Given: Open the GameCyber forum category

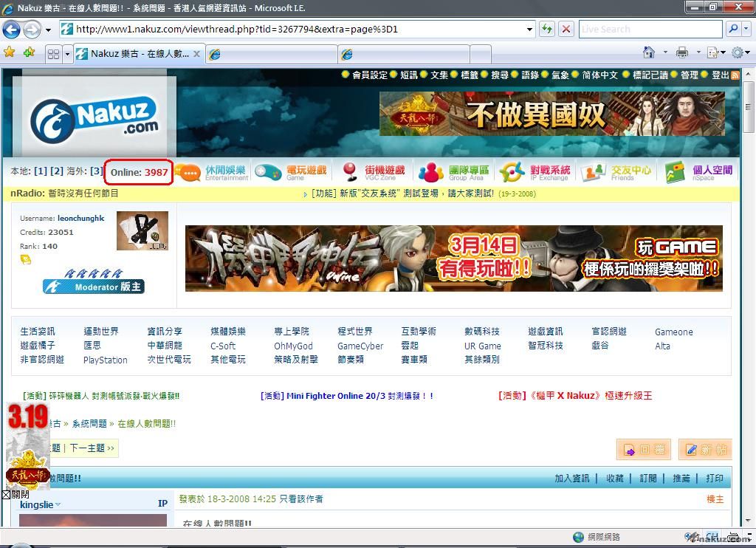Looking at the screenshot, I should (360, 346).
